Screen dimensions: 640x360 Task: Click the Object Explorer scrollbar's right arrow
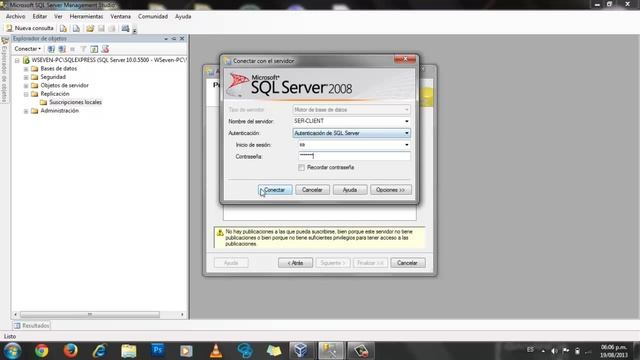[x=182, y=314]
